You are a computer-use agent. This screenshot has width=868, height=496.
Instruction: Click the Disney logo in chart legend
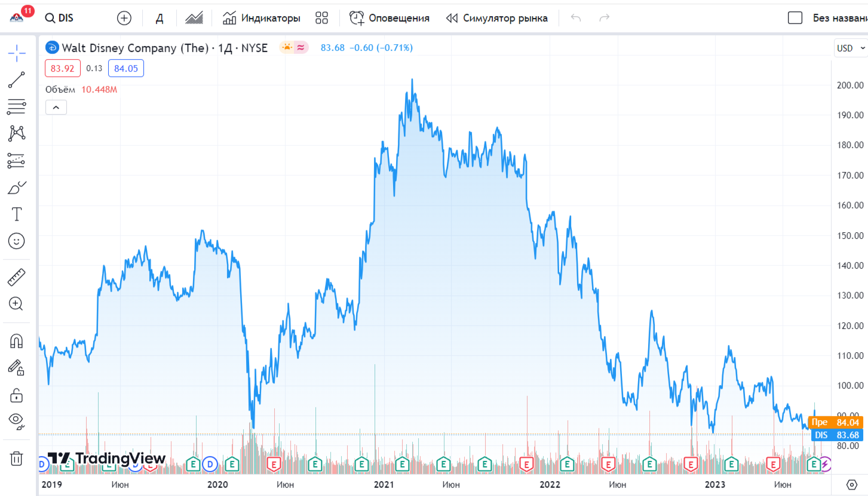[52, 48]
